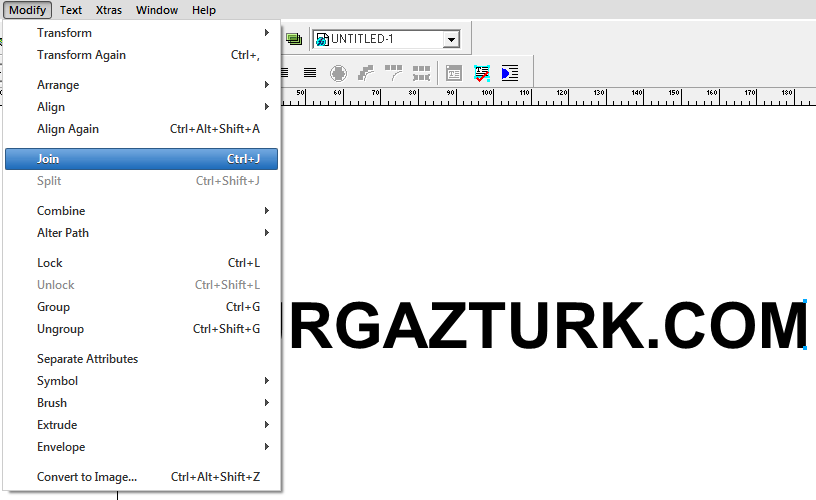Expand the Combine submenu
This screenshot has height=500, width=816.
point(142,211)
